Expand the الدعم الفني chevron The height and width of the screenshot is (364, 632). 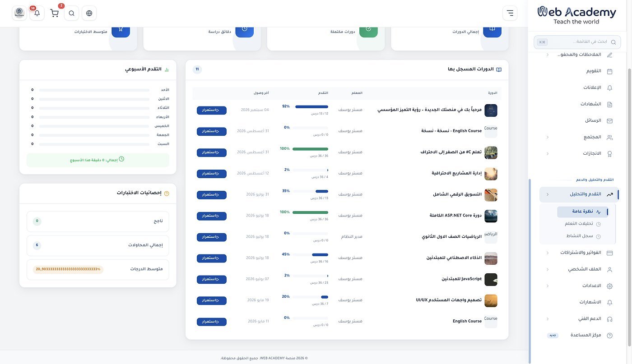click(548, 319)
